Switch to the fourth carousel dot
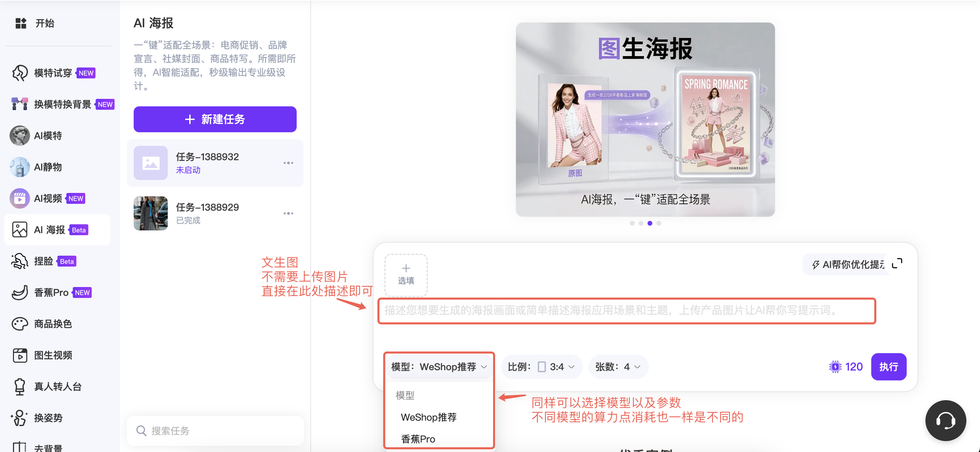The height and width of the screenshot is (452, 980). (658, 223)
